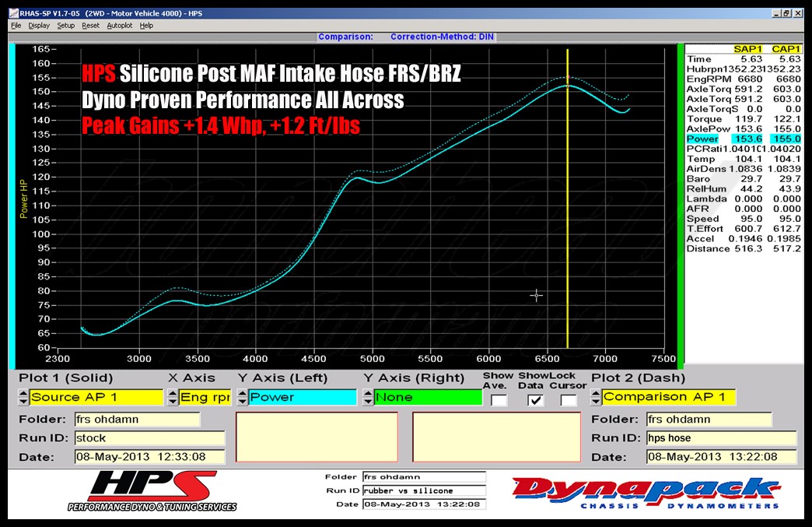Click the SAP1 column header
812x527 pixels.
tap(747, 49)
